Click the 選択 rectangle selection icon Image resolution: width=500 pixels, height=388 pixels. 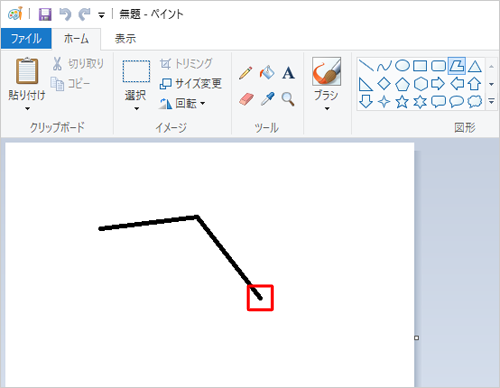136,71
